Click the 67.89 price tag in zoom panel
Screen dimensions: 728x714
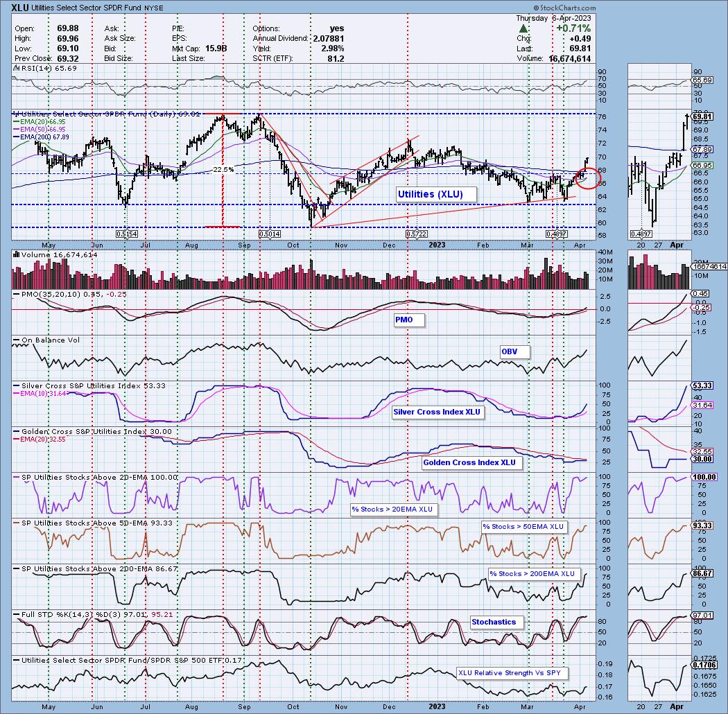[x=702, y=150]
